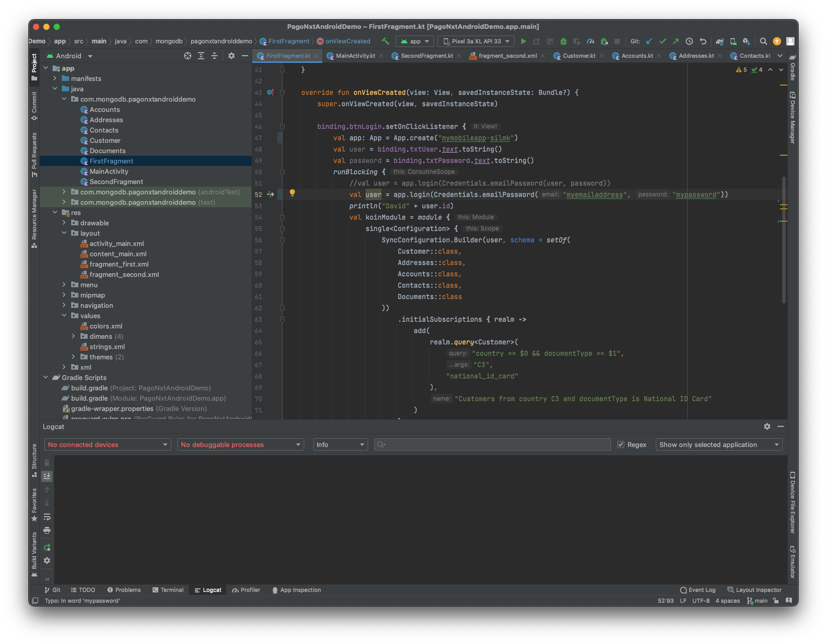This screenshot has height=644, width=827.
Task: Switch to the MainActivity.kt editor tab
Action: point(355,56)
